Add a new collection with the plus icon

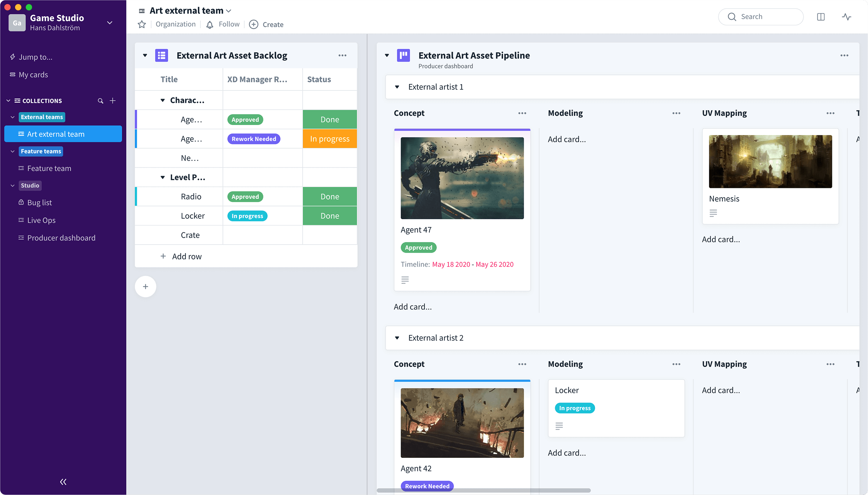point(113,100)
